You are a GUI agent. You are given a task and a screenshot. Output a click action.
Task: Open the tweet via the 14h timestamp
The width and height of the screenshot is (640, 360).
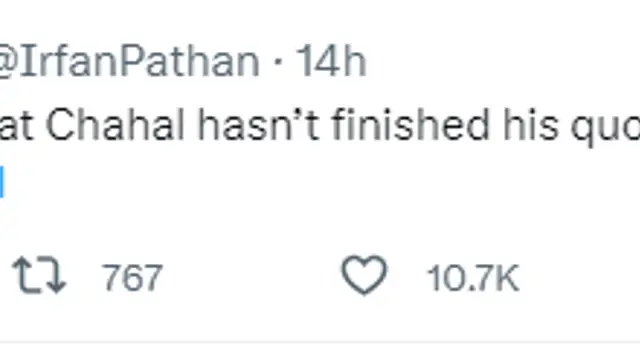331,62
